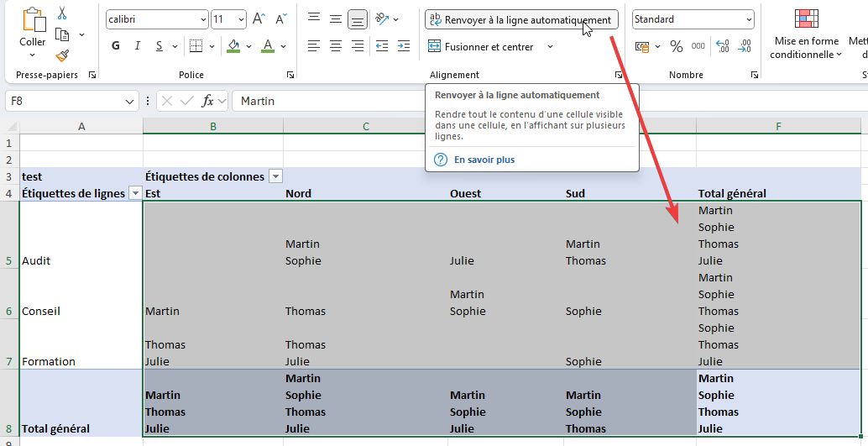This screenshot has height=446, width=868.
Task: Cut selection with the scissors icon
Action: click(x=62, y=13)
